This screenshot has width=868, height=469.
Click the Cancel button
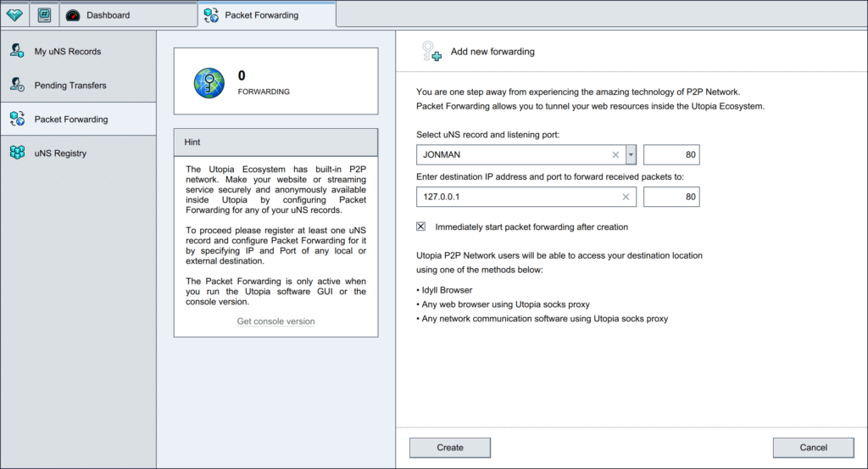point(813,448)
